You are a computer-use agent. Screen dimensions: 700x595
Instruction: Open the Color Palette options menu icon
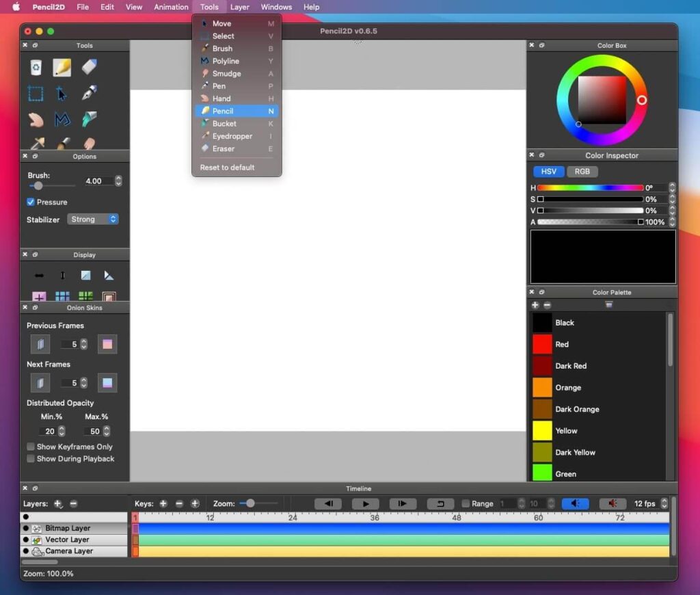608,304
